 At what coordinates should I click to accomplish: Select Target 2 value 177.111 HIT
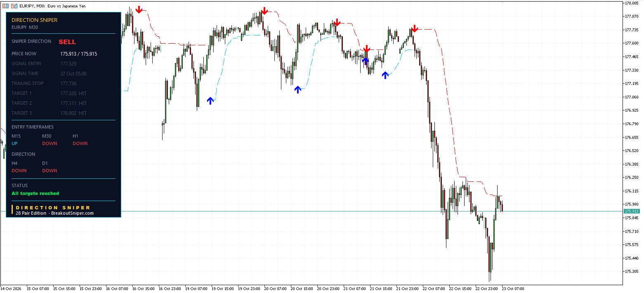[73, 103]
